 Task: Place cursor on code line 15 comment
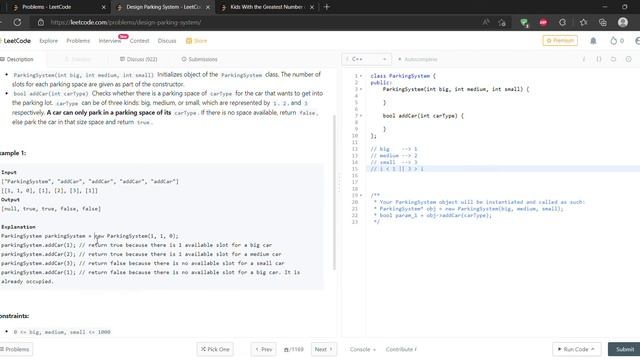[397, 169]
